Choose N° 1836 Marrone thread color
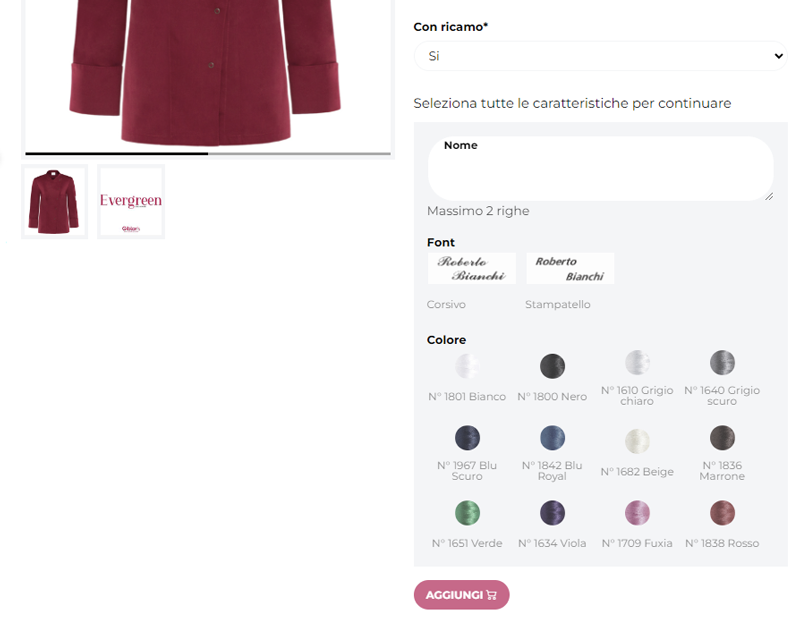This screenshot has height=627, width=800. 722,438
